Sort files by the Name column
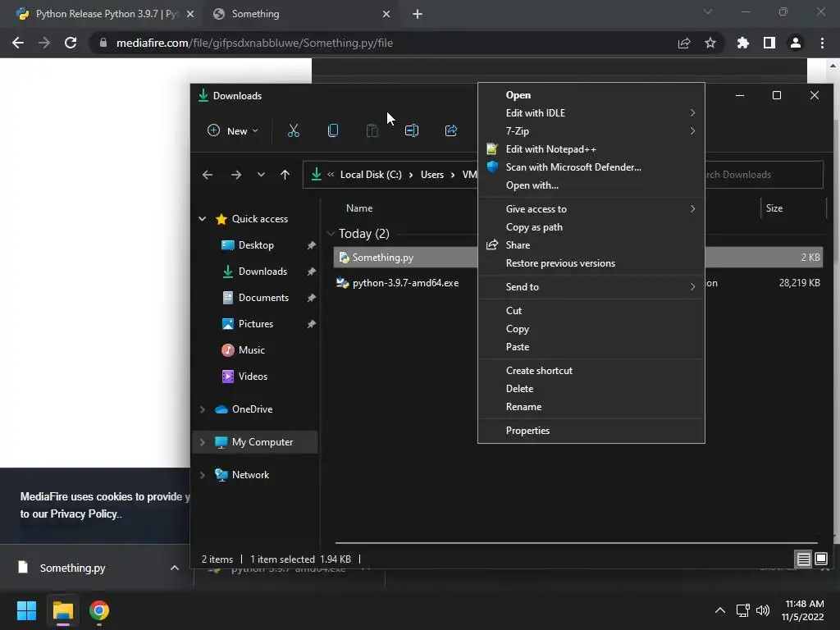 click(x=359, y=208)
